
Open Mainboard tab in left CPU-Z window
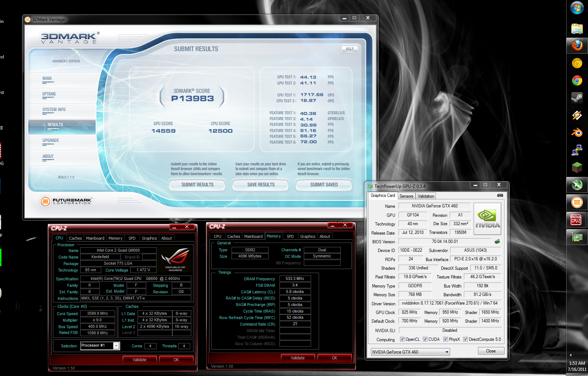[95, 238]
